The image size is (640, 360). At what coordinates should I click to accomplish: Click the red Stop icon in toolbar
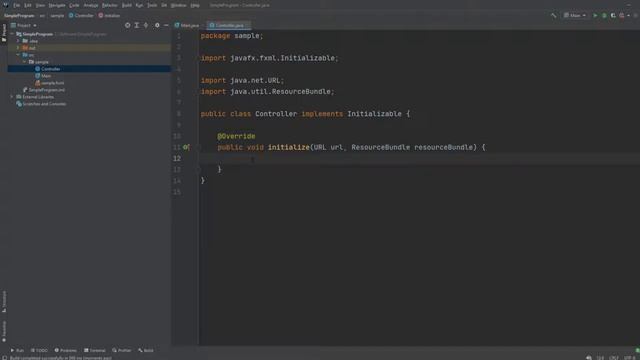[x=622, y=16]
